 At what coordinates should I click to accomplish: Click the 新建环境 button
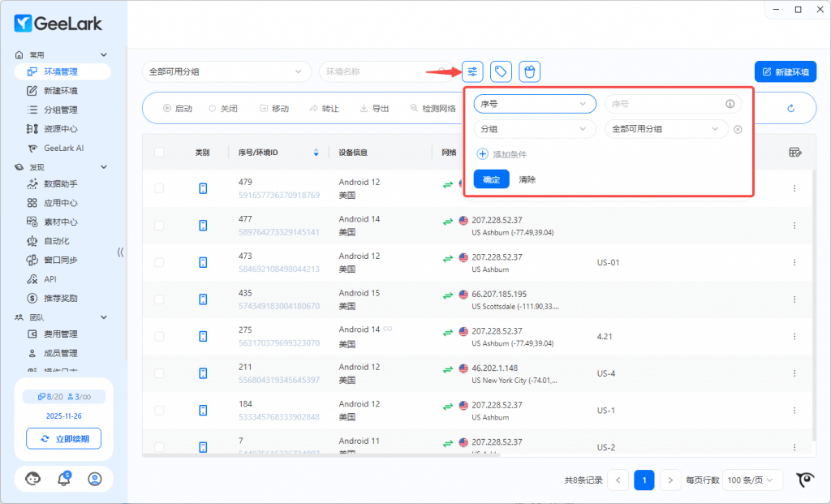785,71
